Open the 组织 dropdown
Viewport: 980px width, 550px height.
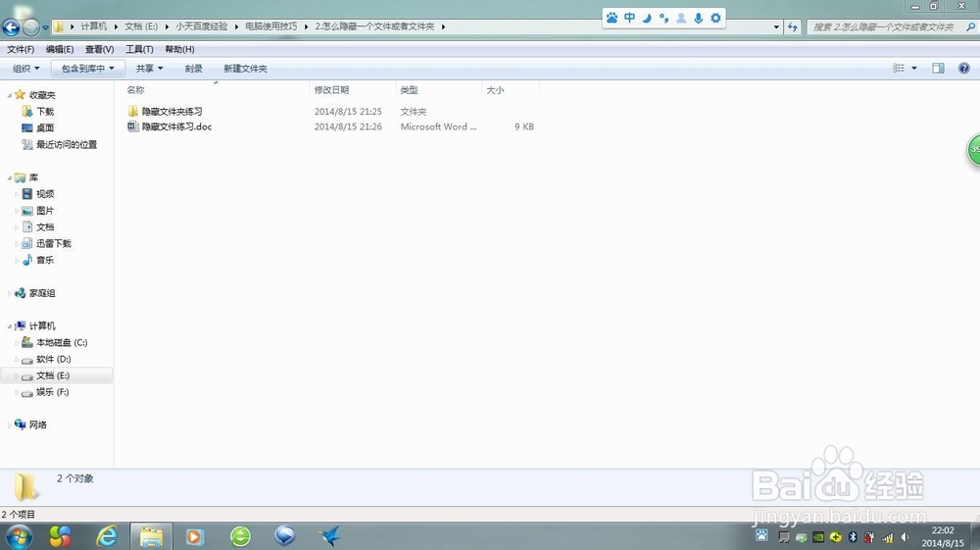point(25,68)
